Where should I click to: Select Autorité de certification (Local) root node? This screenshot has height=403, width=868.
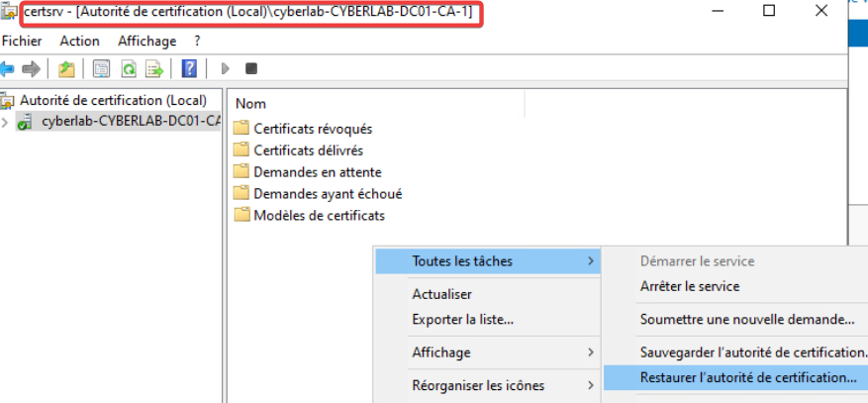click(x=113, y=100)
